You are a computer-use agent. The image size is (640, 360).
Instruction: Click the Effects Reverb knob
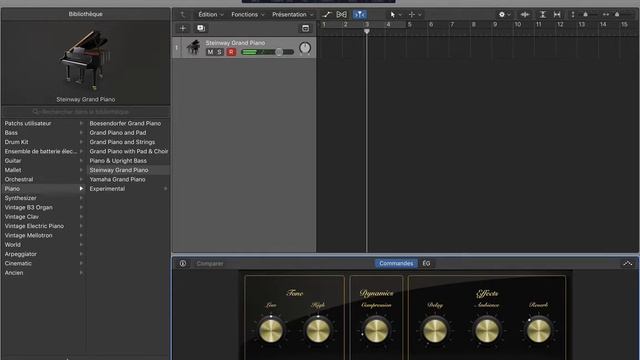click(x=539, y=330)
